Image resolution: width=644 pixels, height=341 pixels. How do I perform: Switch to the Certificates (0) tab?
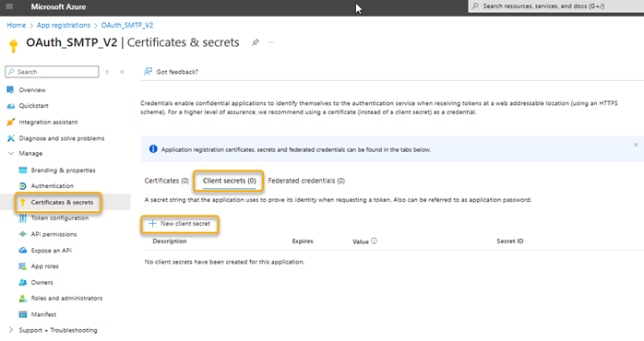click(x=166, y=181)
